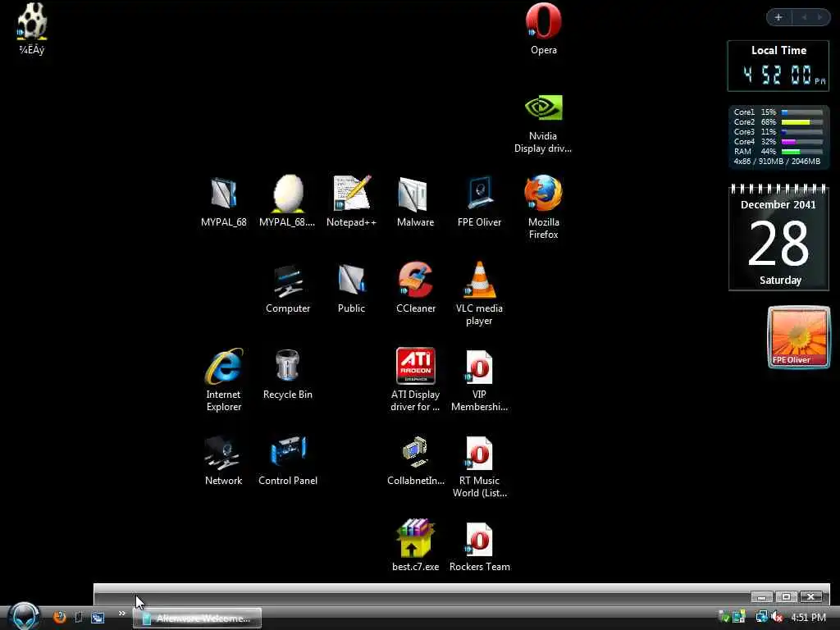Click the Alienware Start orb
This screenshot has width=840, height=630.
[25, 616]
